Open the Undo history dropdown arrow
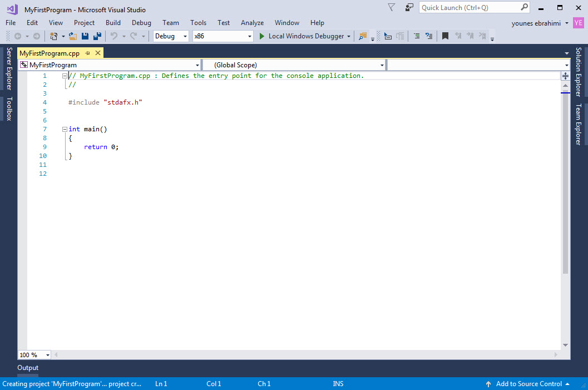 coord(123,36)
